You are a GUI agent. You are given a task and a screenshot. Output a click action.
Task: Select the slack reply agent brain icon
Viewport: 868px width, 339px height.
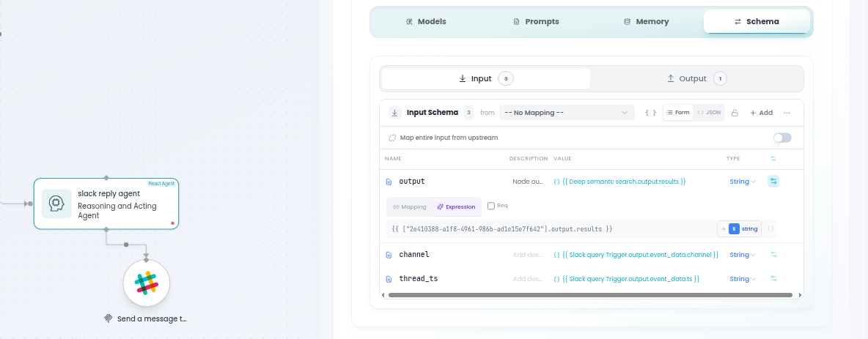[56, 204]
